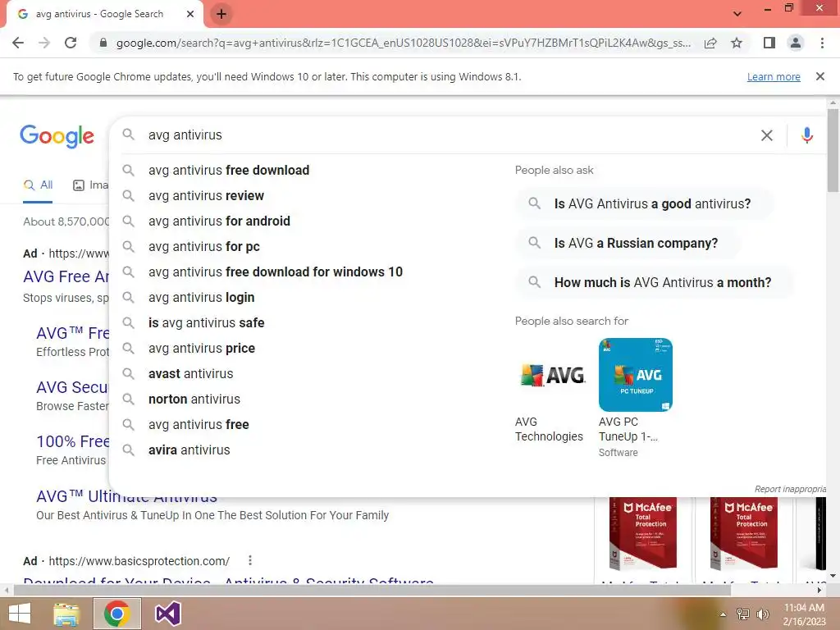840x630 pixels.
Task: Open the Chrome profile avatar
Action: 796,43
